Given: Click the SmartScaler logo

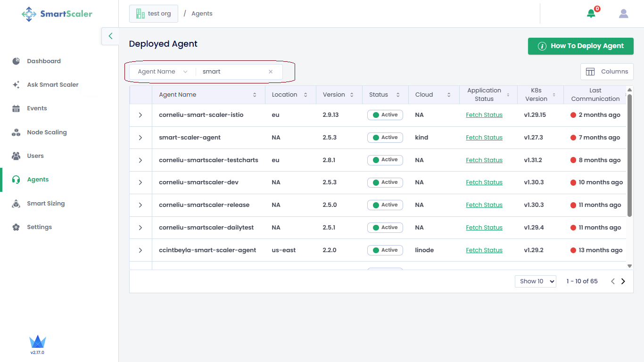Looking at the screenshot, I should pos(57,14).
